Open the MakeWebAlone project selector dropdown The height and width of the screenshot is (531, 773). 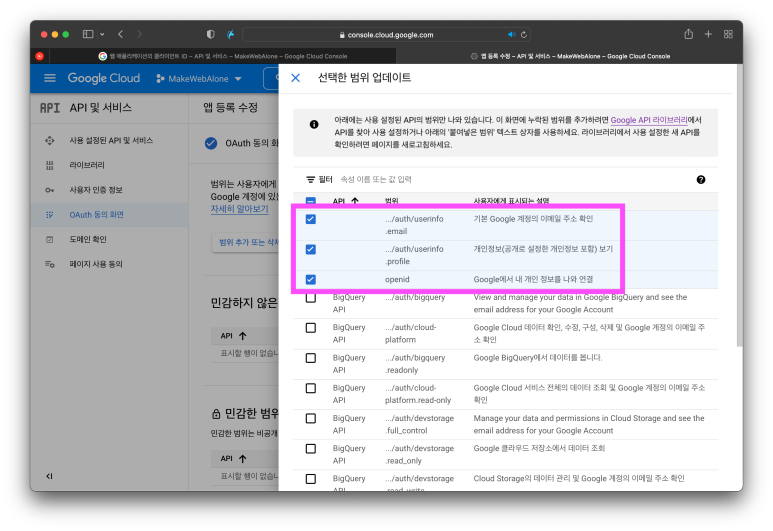(x=199, y=79)
